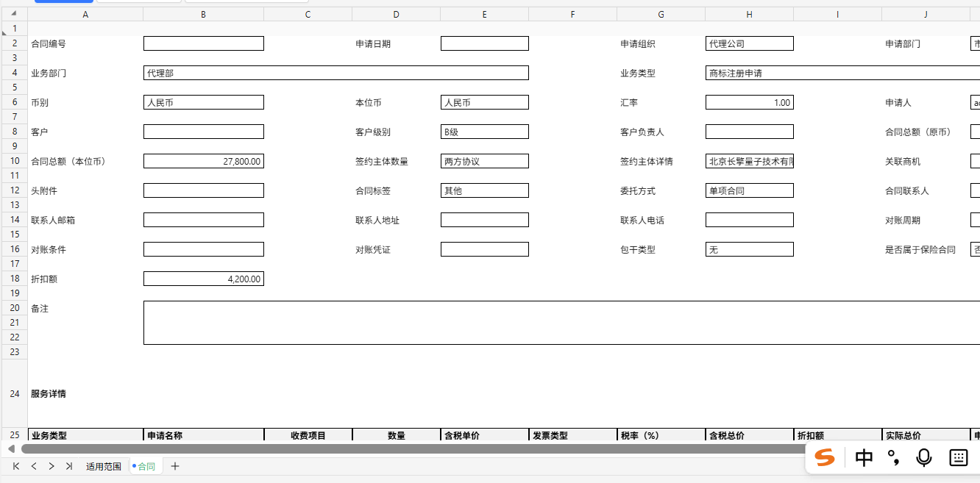Activate Sogou voice input microphone
This screenshot has width=980, height=483.
tap(924, 458)
